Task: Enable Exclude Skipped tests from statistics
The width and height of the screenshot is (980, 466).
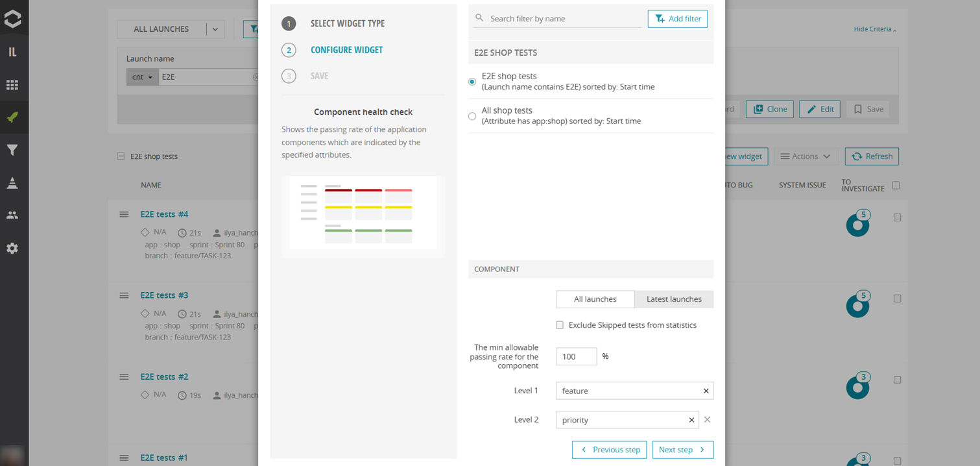Action: pos(560,325)
